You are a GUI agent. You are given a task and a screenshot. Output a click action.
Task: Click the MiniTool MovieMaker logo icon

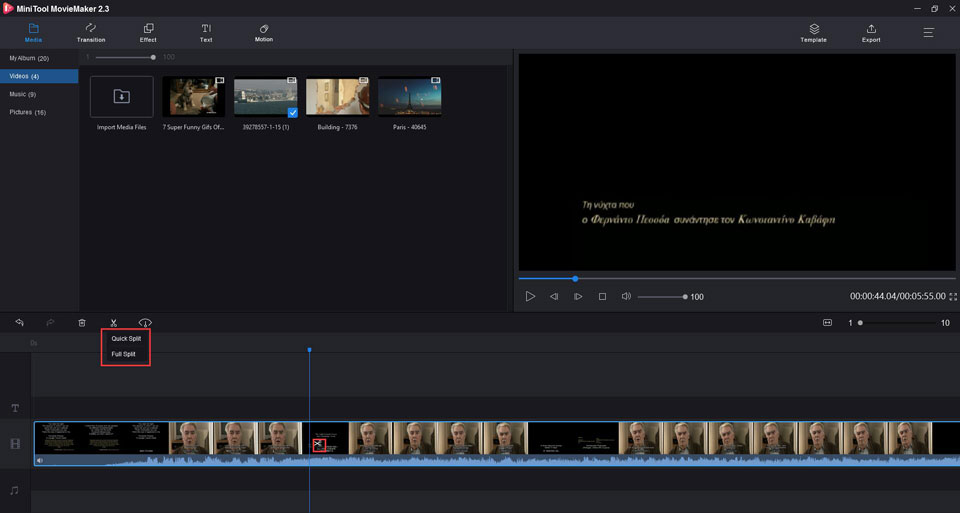pos(8,9)
